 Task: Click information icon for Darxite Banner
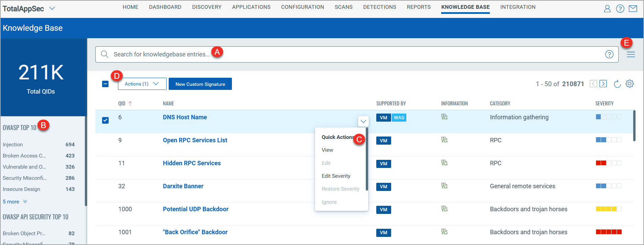tap(444, 186)
